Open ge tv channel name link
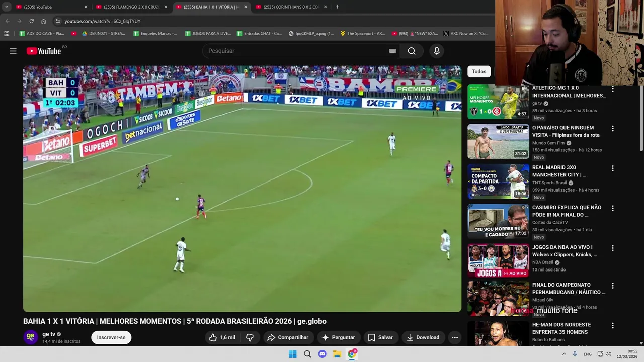This screenshot has width=644, height=362. [x=49, y=334]
